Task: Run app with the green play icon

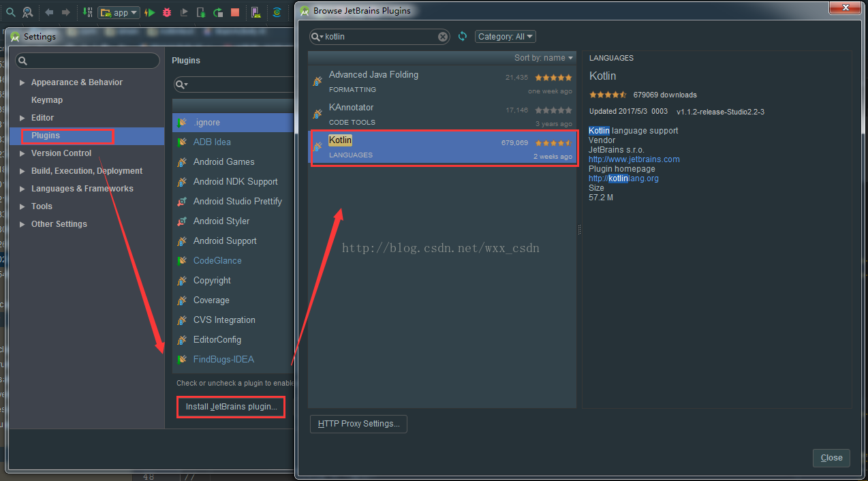Action: [x=150, y=12]
